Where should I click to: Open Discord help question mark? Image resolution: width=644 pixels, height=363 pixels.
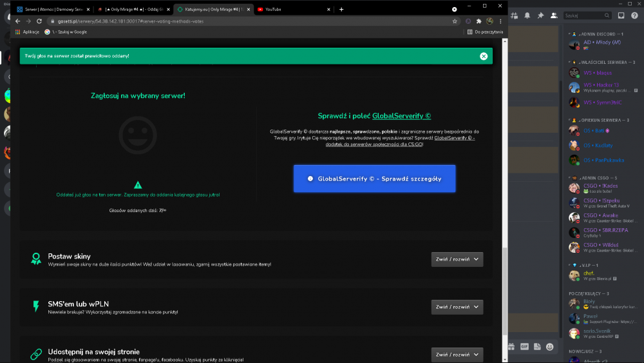click(634, 15)
